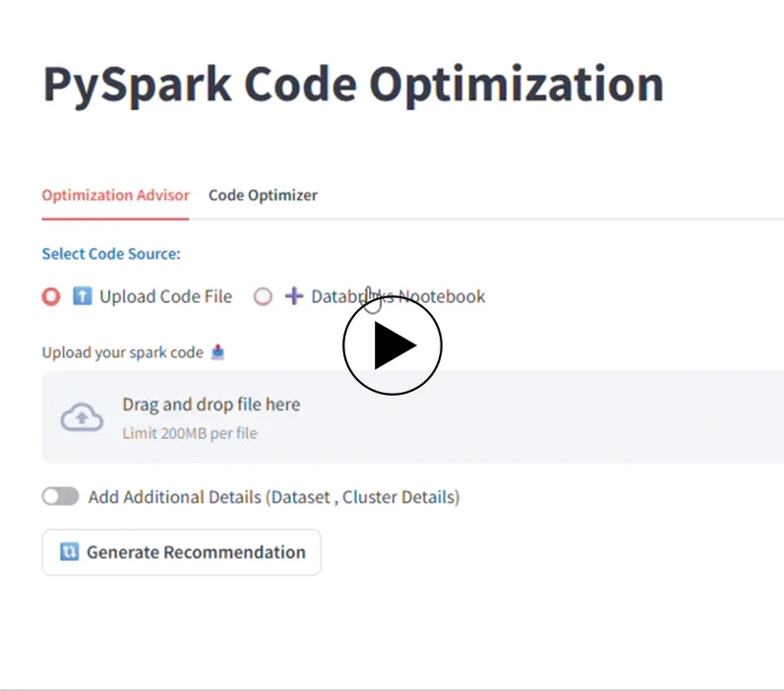
Task: Click the 'Upload your spark code' label
Action: 122,352
